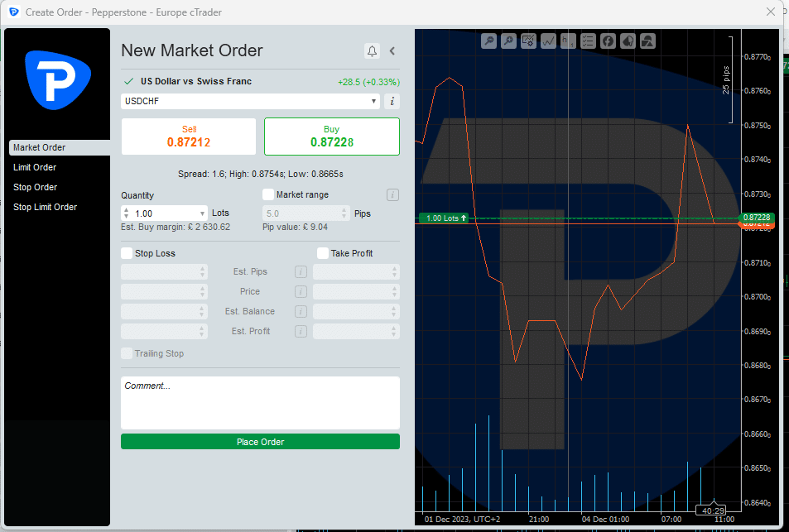Collapse the chart panel with the left chevron
Image resolution: width=789 pixels, height=532 pixels.
(x=392, y=50)
